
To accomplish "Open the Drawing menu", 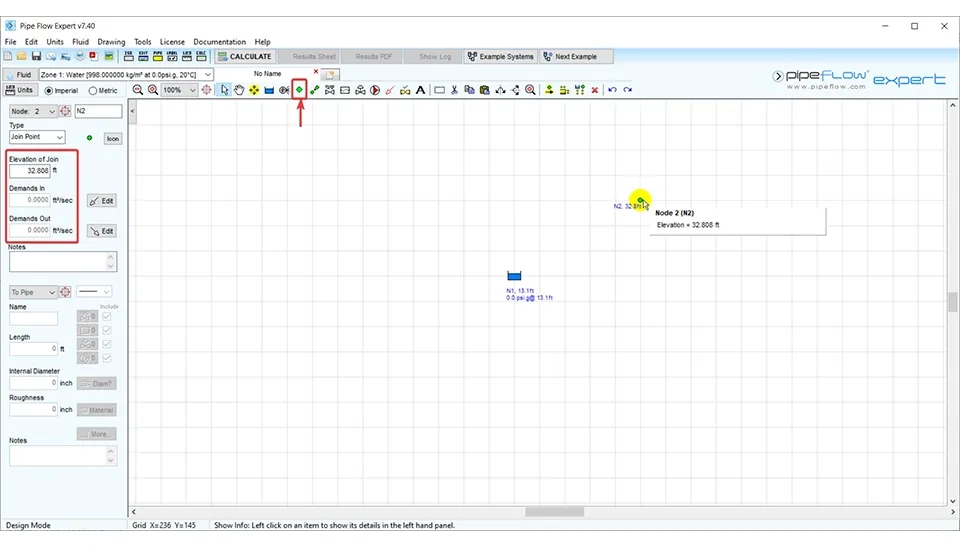I will pyautogui.click(x=111, y=42).
